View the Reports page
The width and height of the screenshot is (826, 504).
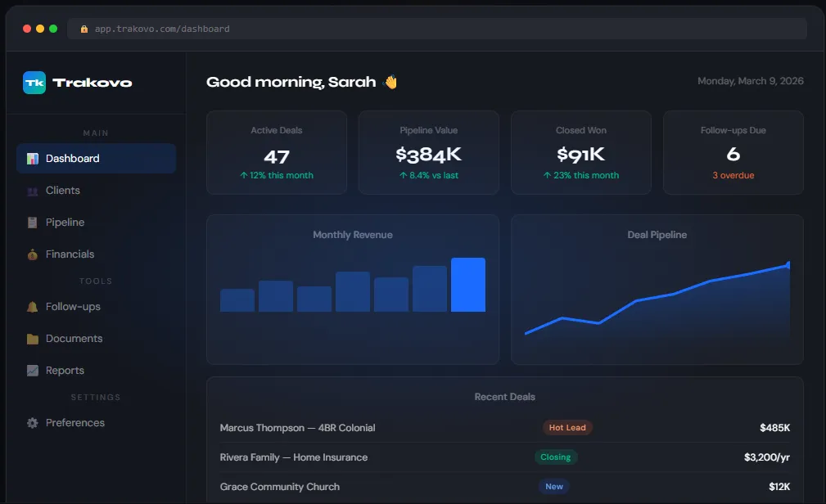pyautogui.click(x=96, y=371)
